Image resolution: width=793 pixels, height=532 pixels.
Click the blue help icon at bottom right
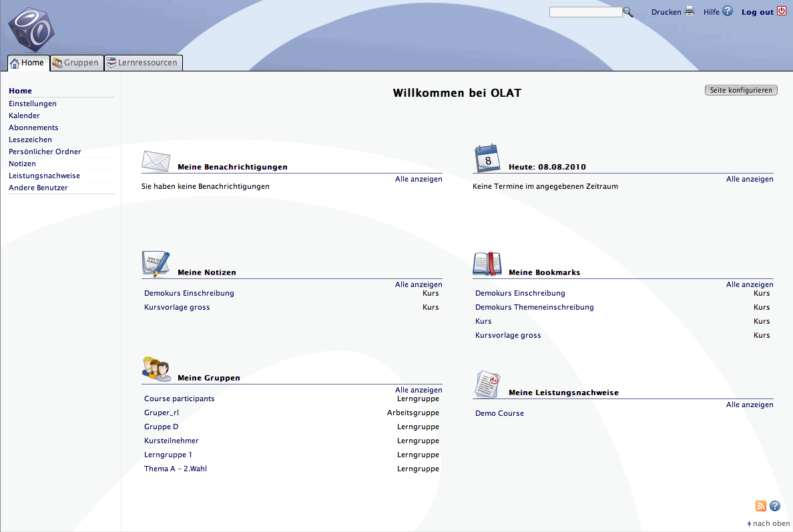pos(775,506)
